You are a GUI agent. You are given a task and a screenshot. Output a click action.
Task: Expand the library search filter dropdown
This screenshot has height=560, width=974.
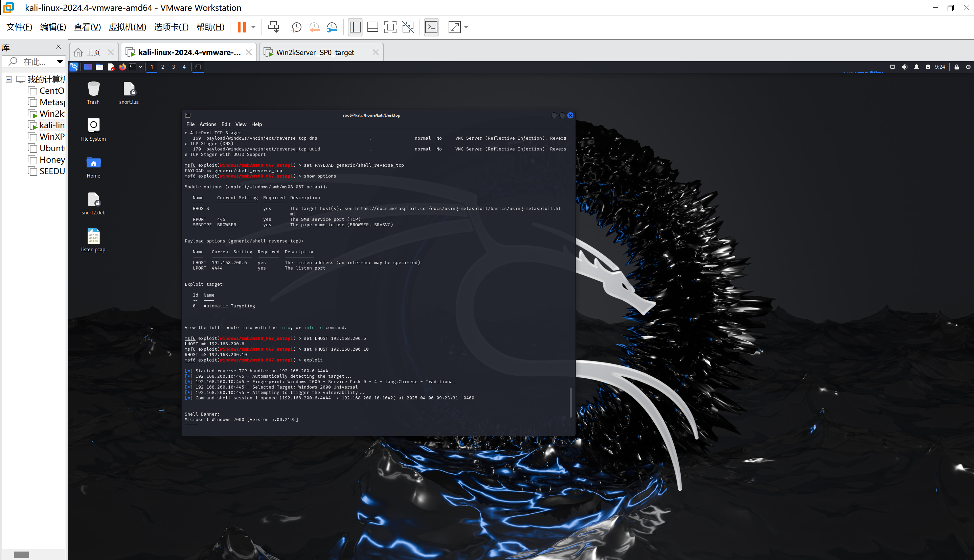(x=60, y=62)
